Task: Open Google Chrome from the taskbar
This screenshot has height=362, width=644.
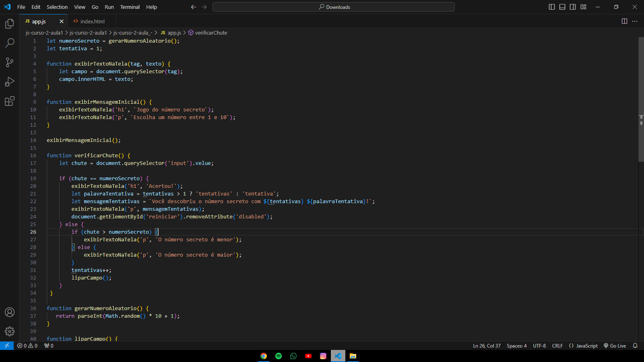Action: point(264,356)
